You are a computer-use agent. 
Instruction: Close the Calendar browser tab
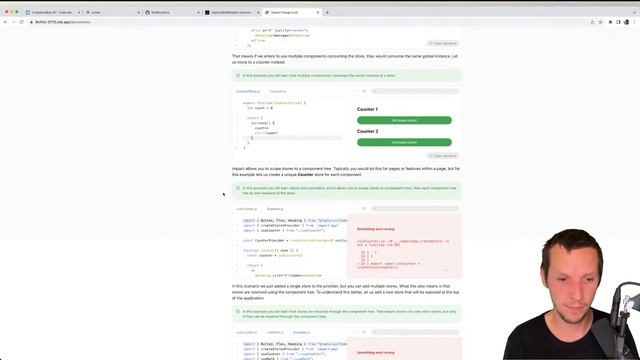pyautogui.click(x=79, y=13)
